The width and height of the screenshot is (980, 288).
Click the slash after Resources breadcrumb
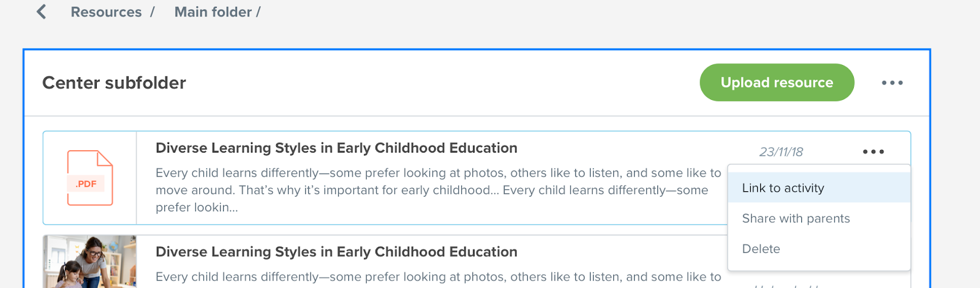point(152,12)
